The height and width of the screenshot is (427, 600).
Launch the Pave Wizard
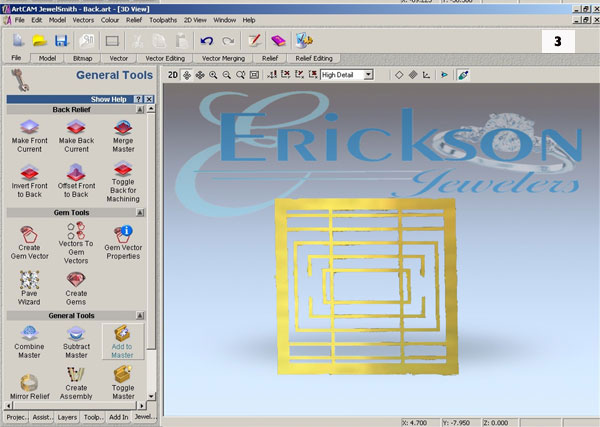coord(29,288)
